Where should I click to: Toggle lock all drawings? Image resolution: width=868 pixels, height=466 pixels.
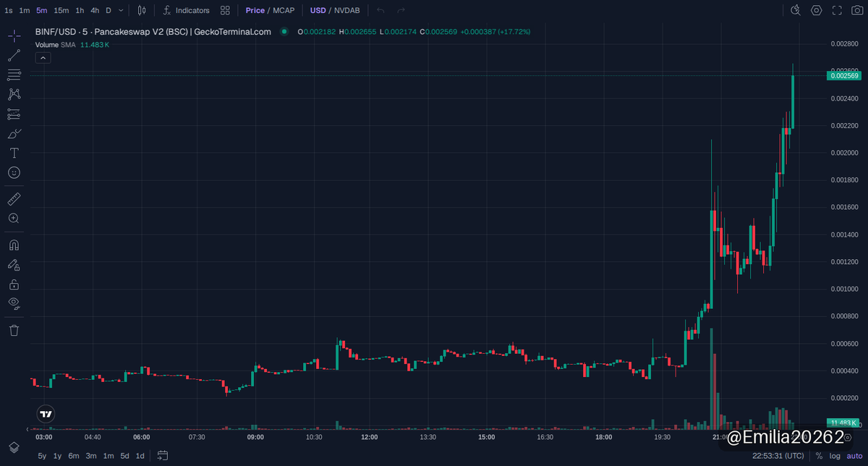pos(14,284)
